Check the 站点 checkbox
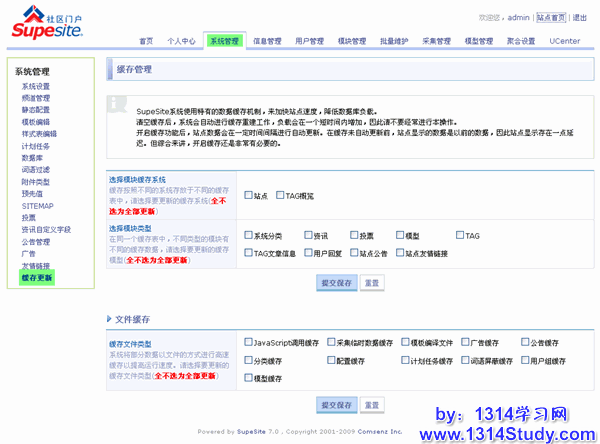 [248, 196]
